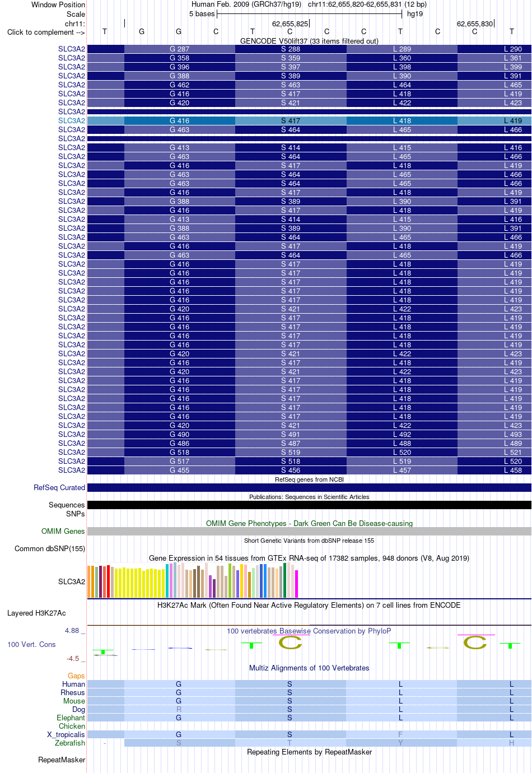Click the '5 bases' scale text
The image size is (532, 773).
pyautogui.click(x=202, y=13)
